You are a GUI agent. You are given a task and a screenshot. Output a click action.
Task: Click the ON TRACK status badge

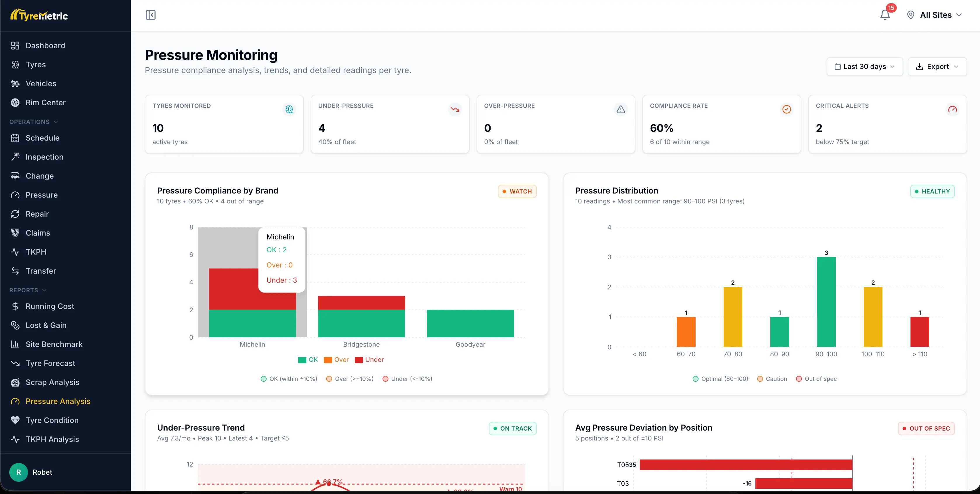point(512,429)
